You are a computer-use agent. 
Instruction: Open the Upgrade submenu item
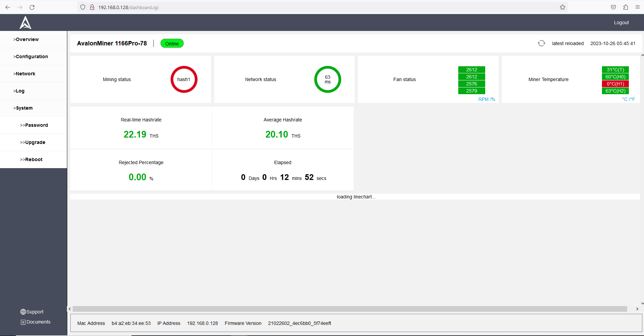tap(33, 142)
